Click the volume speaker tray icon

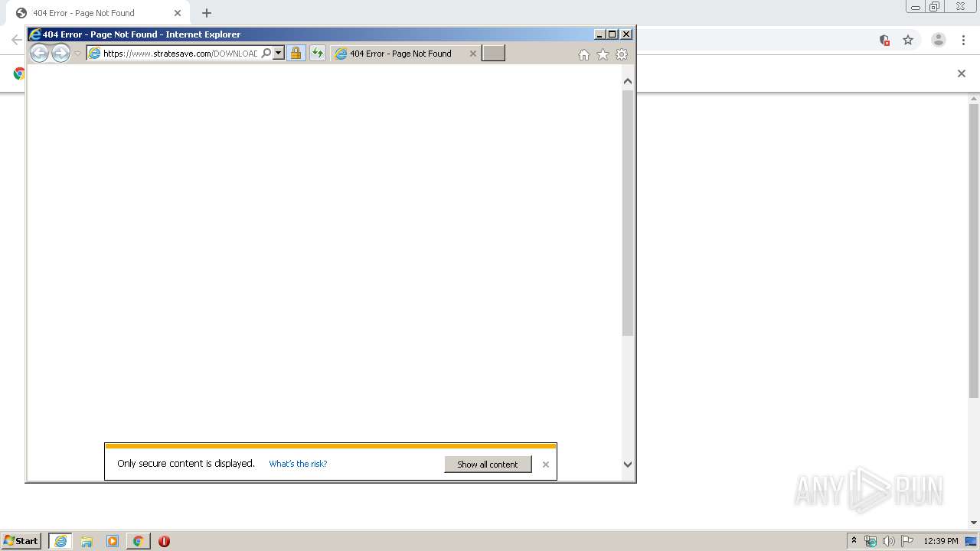pos(889,541)
